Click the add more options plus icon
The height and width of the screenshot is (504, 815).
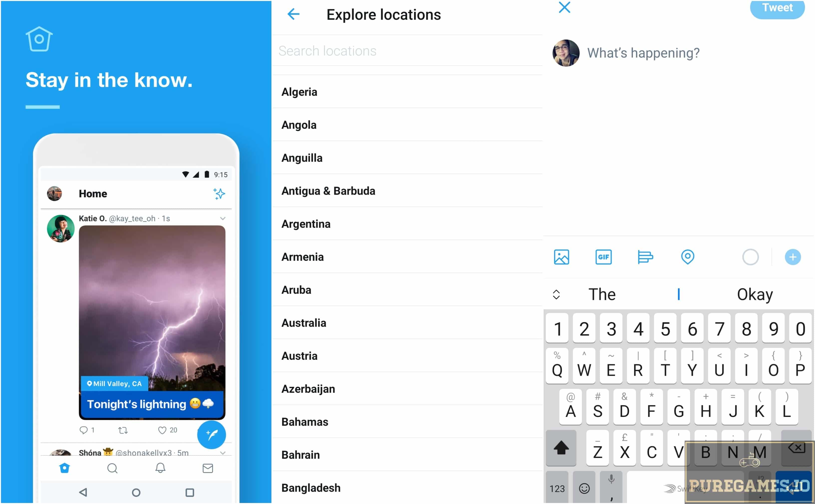(793, 257)
